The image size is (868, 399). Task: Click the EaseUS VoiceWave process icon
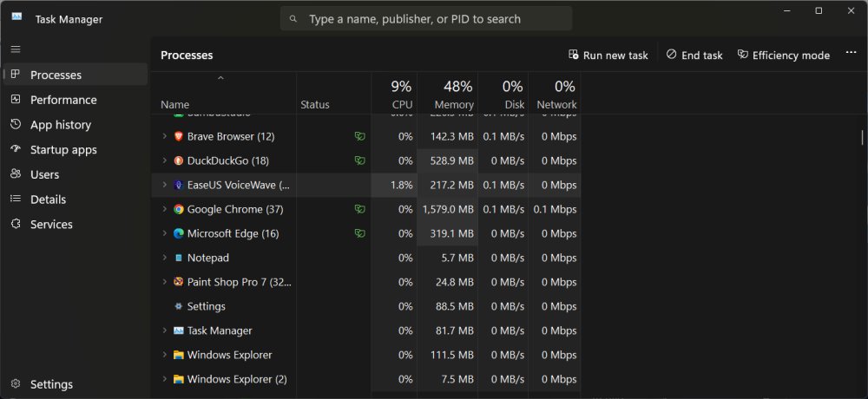click(179, 185)
